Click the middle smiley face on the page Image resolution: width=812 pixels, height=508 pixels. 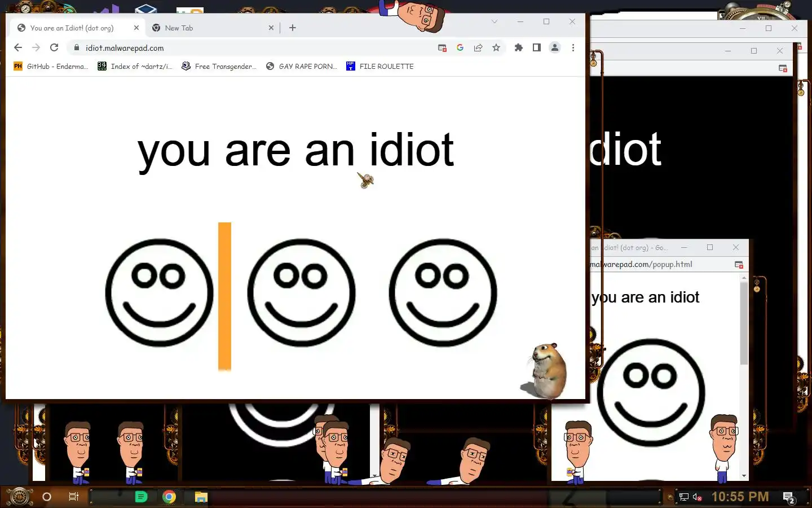pyautogui.click(x=301, y=292)
